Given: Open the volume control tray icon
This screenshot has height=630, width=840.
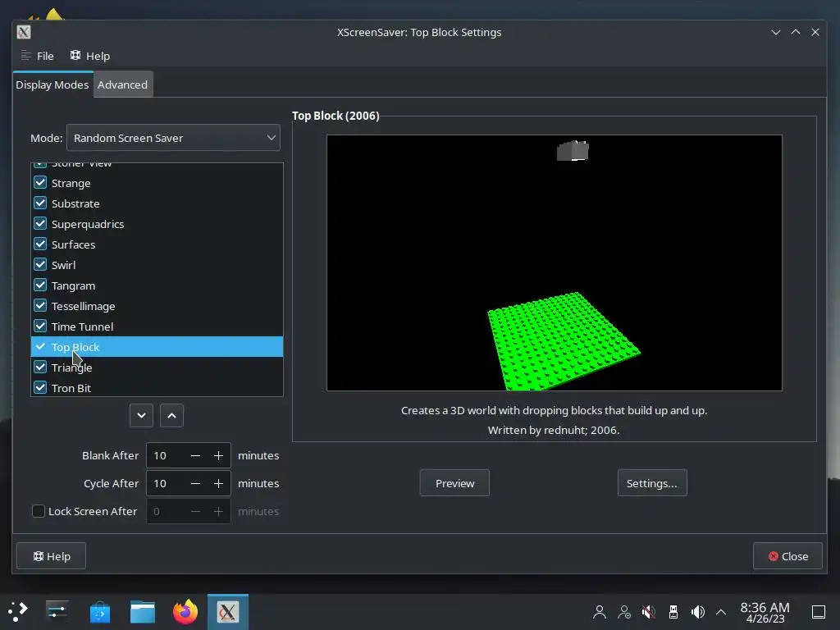Looking at the screenshot, I should coord(697,612).
